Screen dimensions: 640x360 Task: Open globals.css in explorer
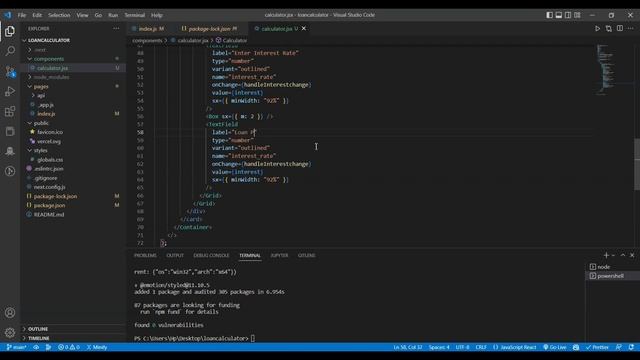(73, 160)
